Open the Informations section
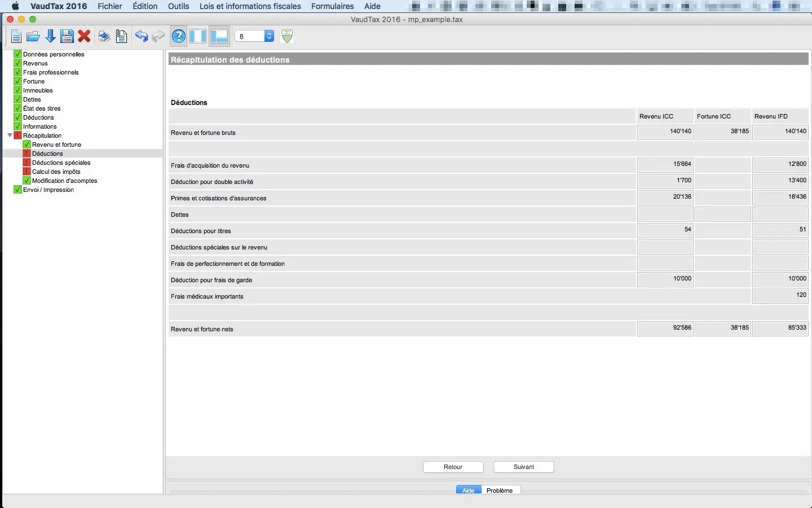Viewport: 812px width, 508px height. (x=39, y=126)
